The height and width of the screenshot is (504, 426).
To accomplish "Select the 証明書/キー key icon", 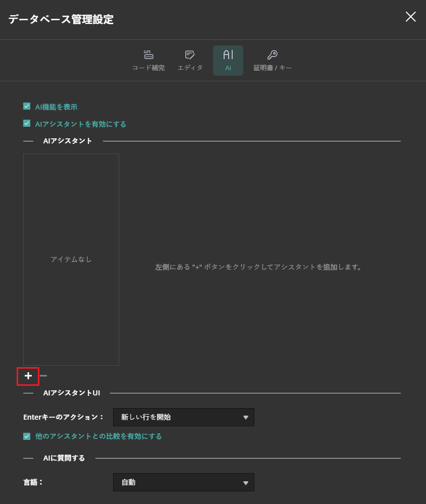I will [273, 55].
